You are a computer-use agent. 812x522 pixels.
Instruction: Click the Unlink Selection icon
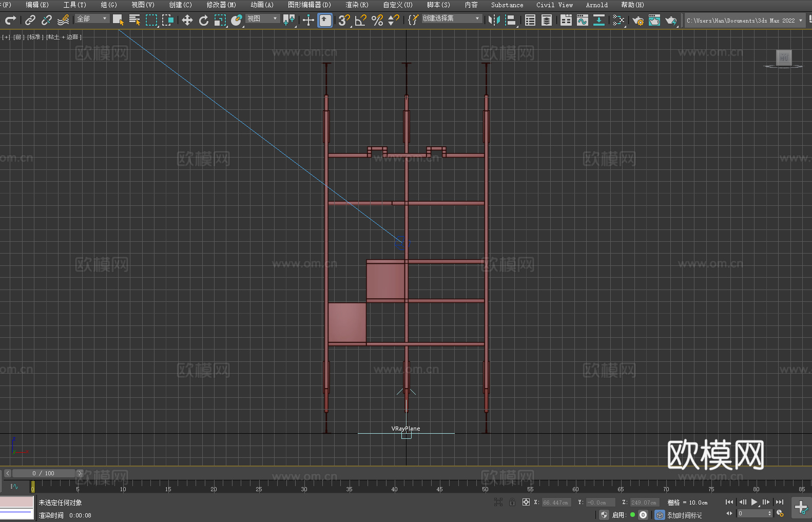pos(47,20)
